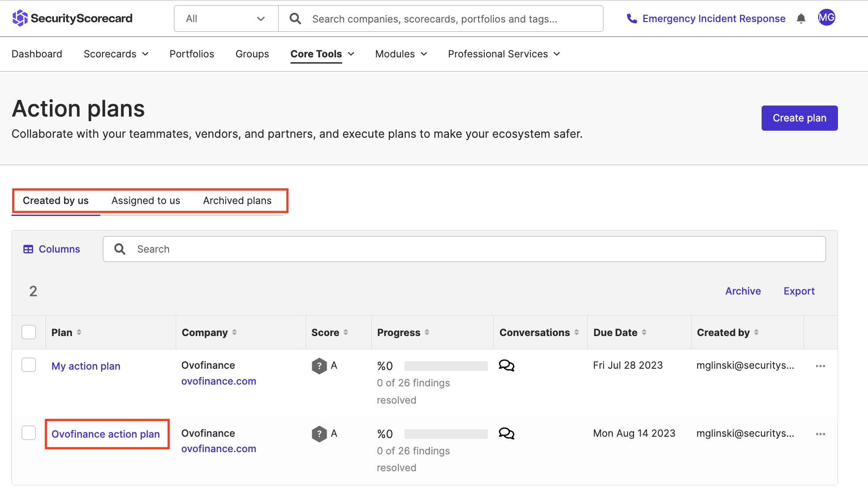Click the Archive link
Viewport: 868px width, 499px height.
point(743,291)
